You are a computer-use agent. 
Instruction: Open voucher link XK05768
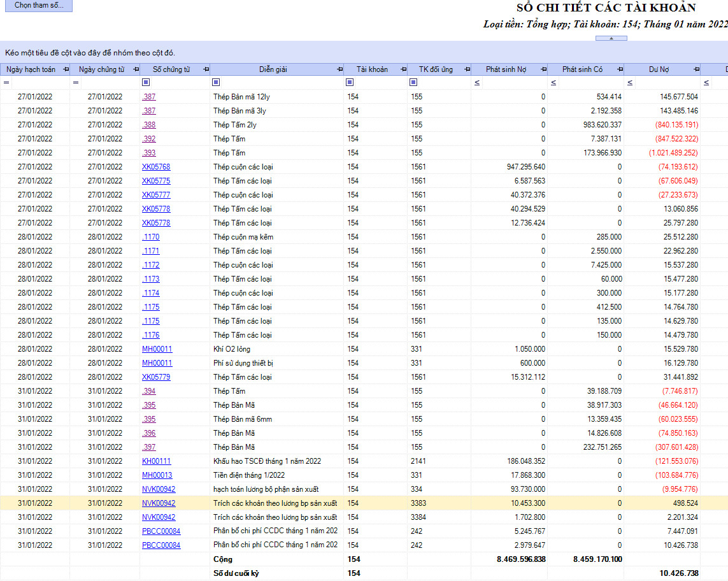(x=156, y=167)
